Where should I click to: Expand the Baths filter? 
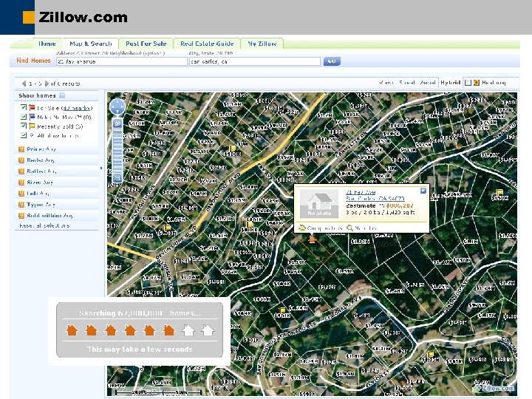coord(56,171)
